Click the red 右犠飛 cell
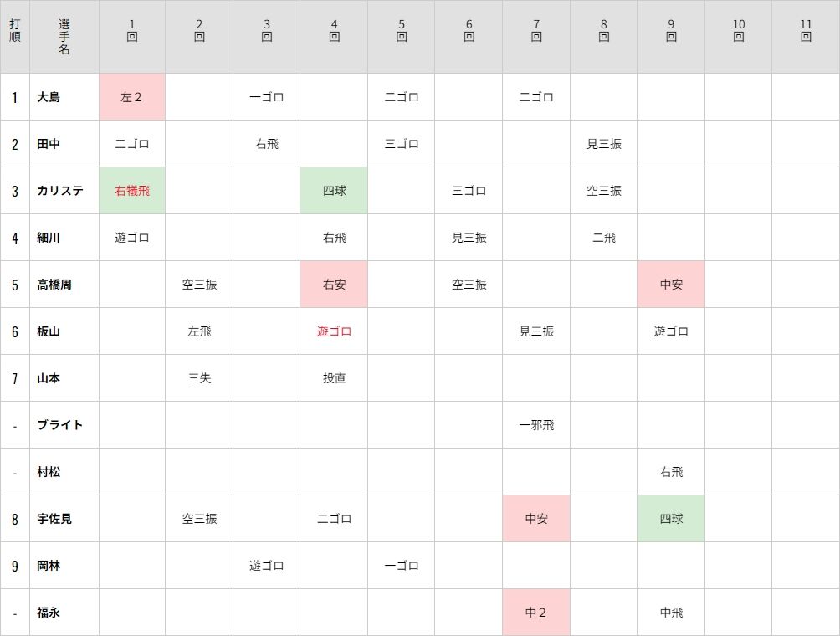 point(132,191)
